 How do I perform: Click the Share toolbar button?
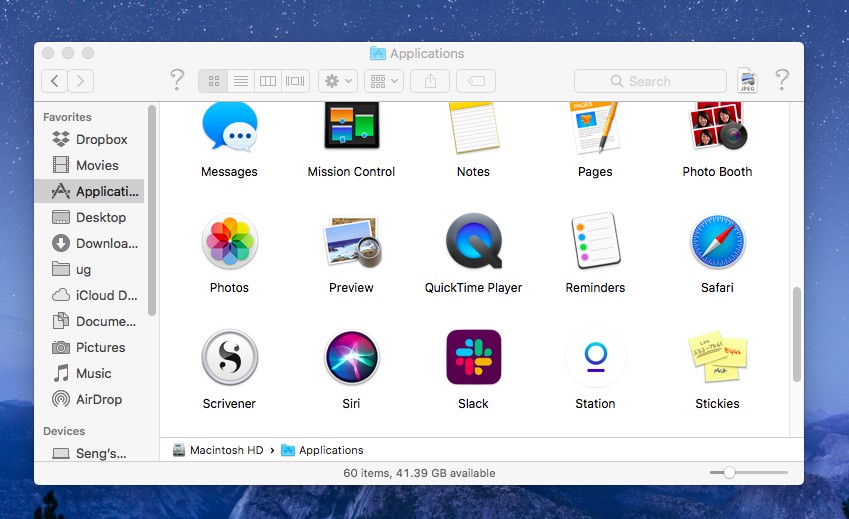(x=430, y=81)
